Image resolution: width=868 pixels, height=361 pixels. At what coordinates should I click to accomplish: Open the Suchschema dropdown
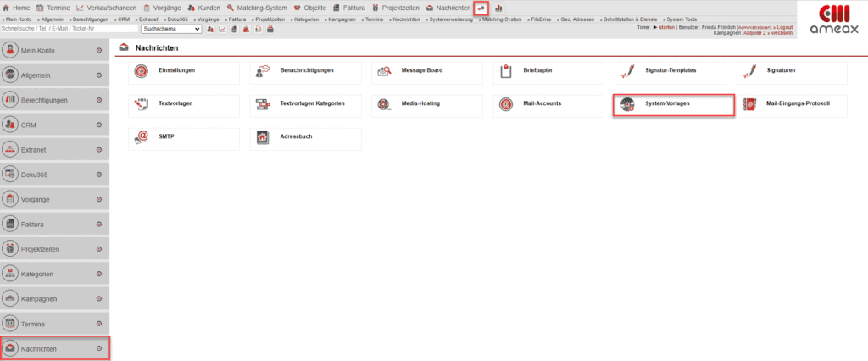[171, 29]
